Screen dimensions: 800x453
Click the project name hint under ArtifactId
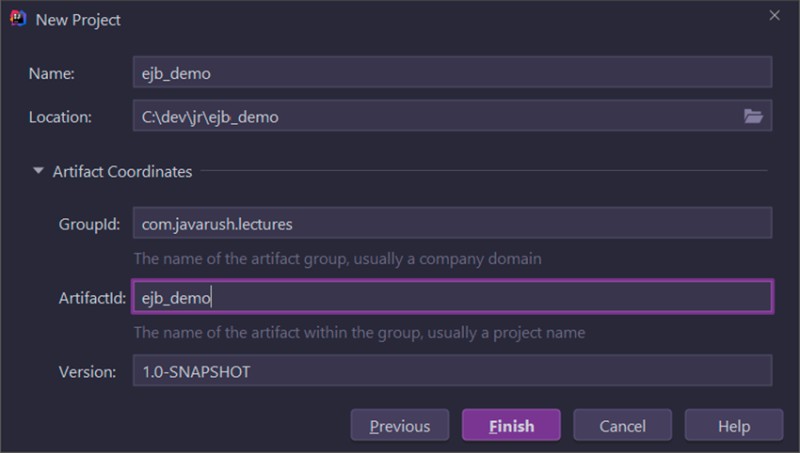(359, 332)
